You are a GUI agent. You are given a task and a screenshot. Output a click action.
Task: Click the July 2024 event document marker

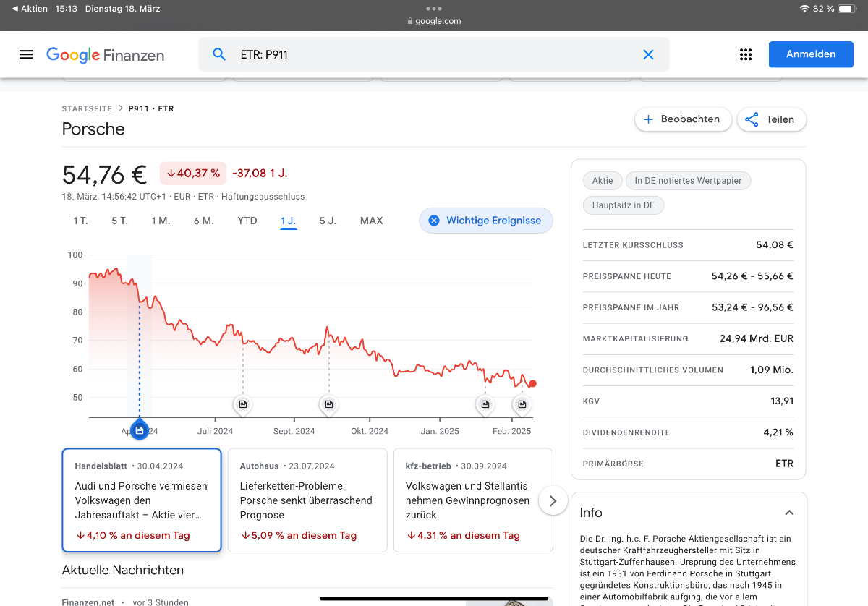tap(243, 404)
